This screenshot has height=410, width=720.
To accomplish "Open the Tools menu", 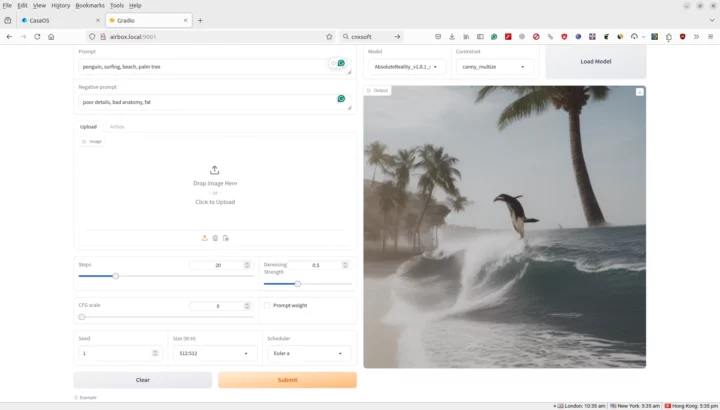I will (x=117, y=6).
